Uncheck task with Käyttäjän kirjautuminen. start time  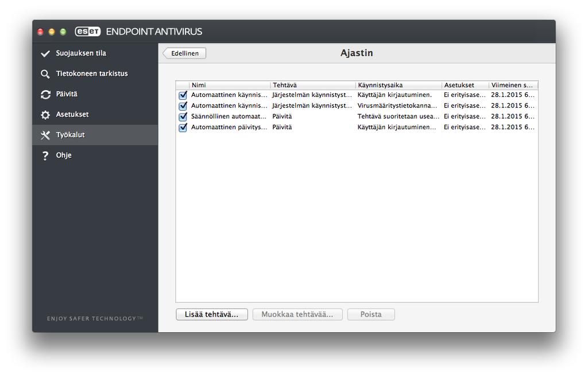pos(183,95)
